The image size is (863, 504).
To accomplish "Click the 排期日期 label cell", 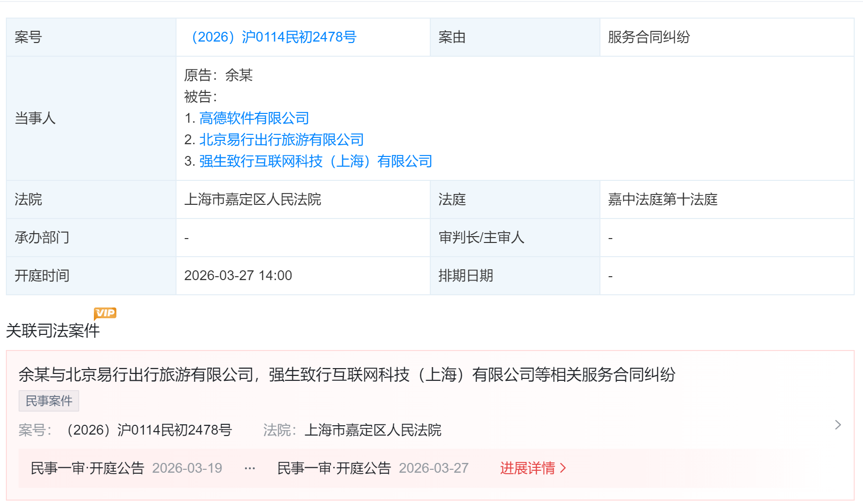I will 515,276.
